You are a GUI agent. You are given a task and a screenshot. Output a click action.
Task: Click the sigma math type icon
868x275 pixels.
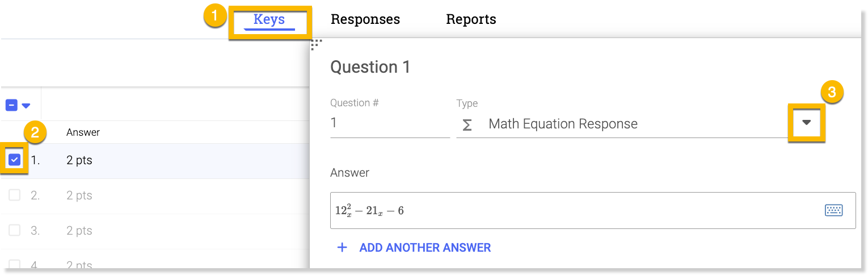click(467, 124)
